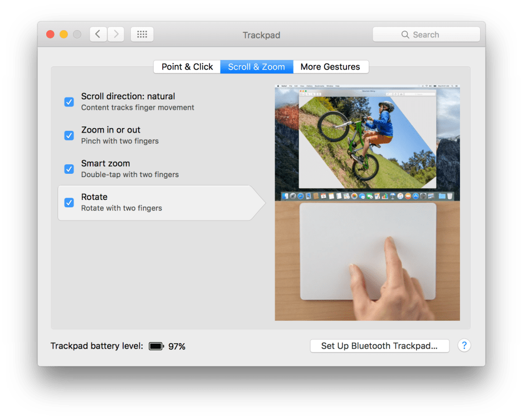This screenshot has height=420, width=523.
Task: Click the 'Pinch with two fingers' description
Action: [x=120, y=141]
